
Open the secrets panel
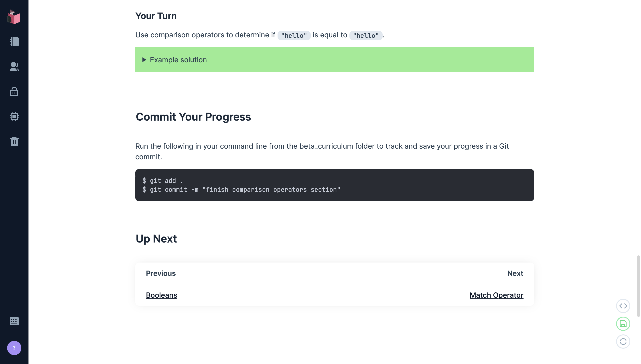[x=14, y=92]
